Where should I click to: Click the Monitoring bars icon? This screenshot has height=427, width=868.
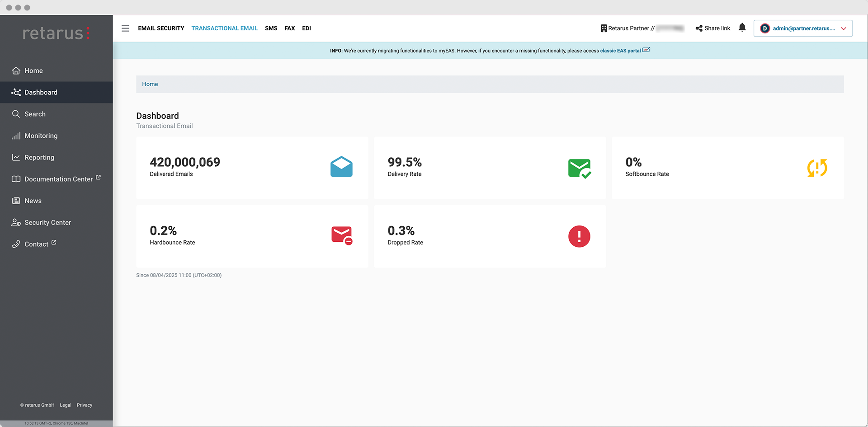16,136
